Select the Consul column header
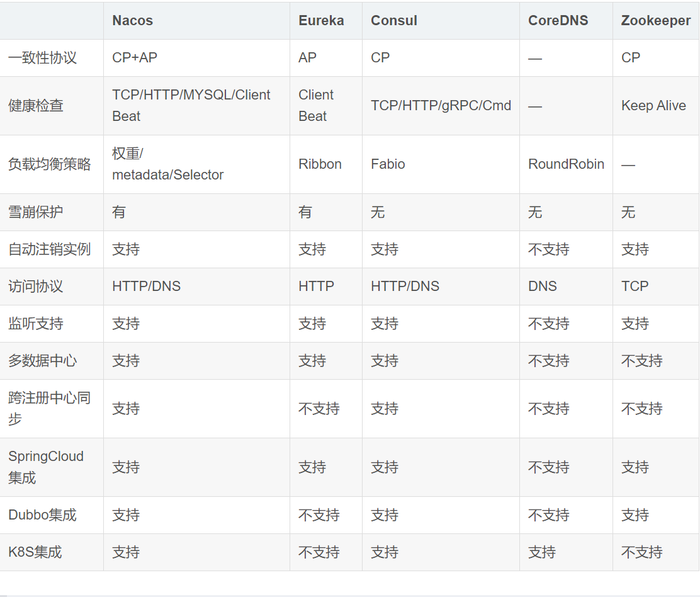Image resolution: width=700 pixels, height=597 pixels. click(x=394, y=21)
